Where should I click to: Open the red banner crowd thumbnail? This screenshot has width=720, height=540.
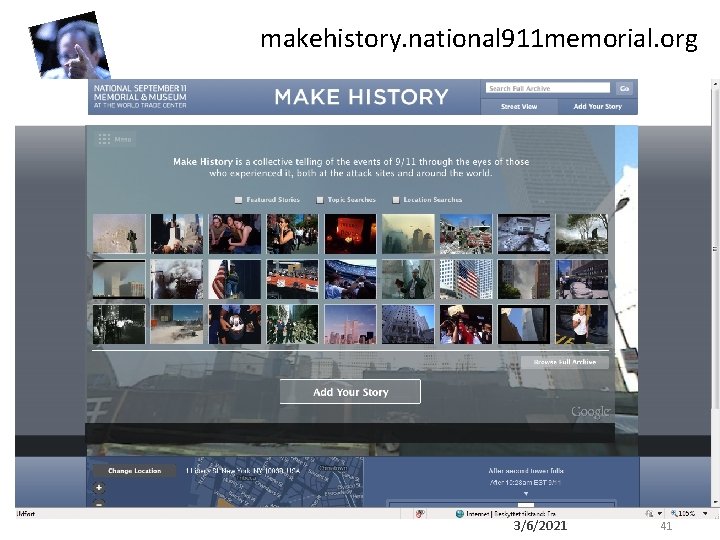[292, 279]
